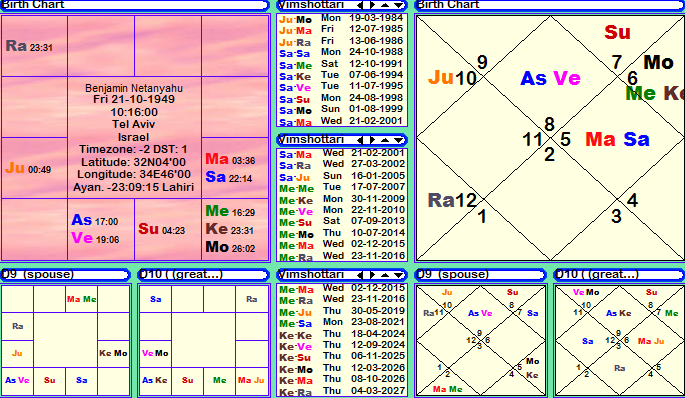
Task: Click right arrow in Vimshottari panel listing Ke-Ke
Action: point(372,275)
